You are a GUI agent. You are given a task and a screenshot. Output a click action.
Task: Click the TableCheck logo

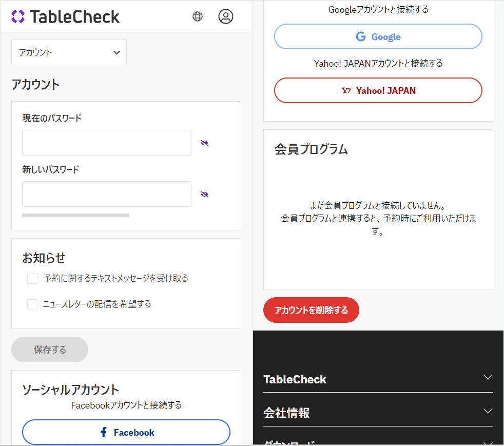coord(65,16)
